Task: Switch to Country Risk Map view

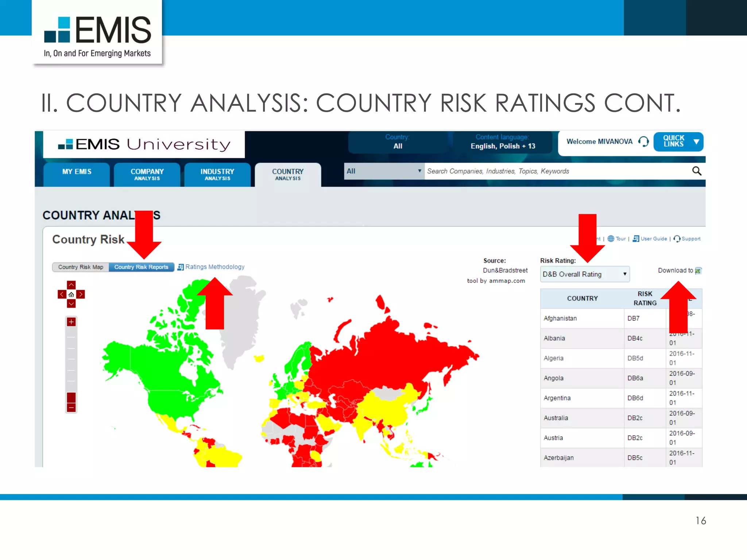Action: coord(81,267)
